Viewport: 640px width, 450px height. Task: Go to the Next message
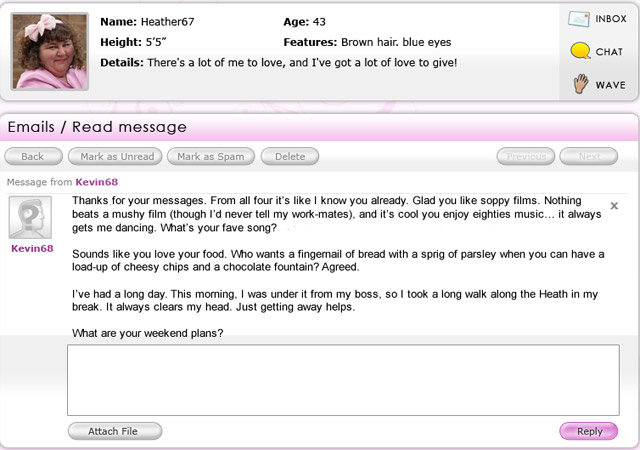point(589,156)
